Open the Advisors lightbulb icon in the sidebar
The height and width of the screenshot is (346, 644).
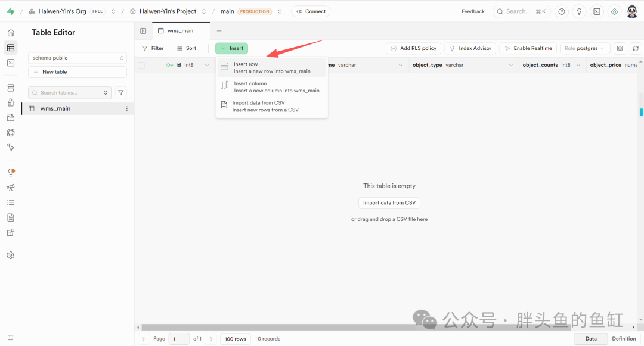[11, 173]
